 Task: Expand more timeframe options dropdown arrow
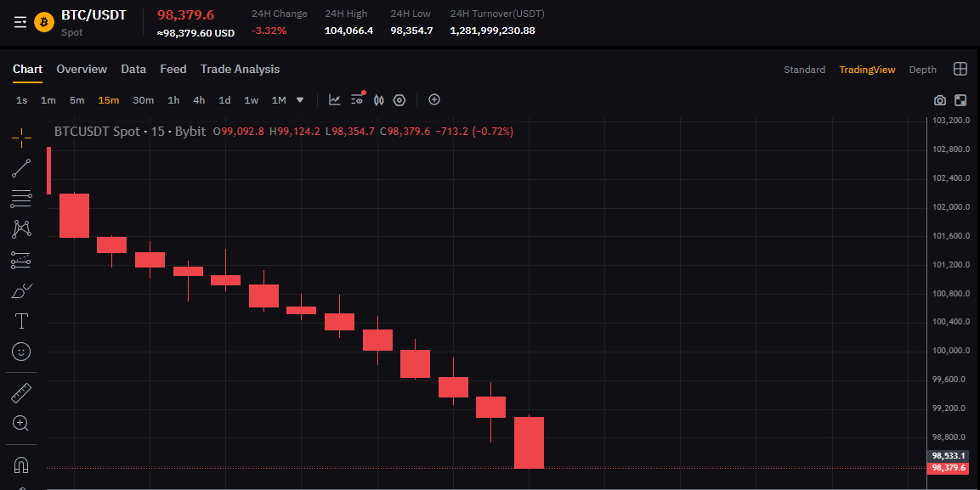(300, 100)
